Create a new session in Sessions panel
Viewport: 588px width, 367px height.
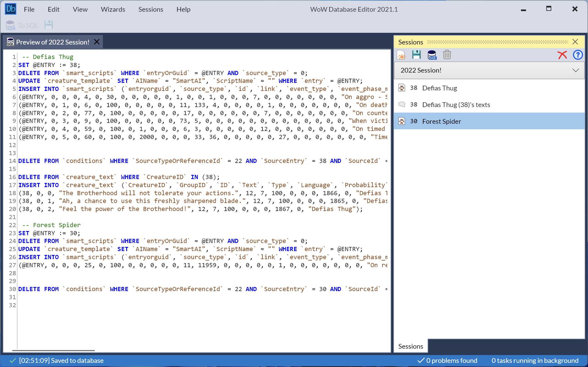[401, 55]
